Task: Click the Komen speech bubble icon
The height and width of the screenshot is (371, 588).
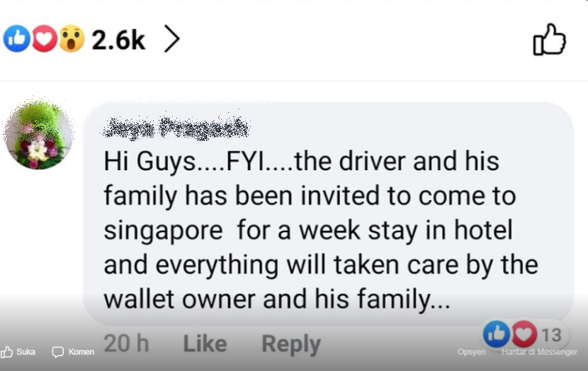Action: [x=58, y=353]
